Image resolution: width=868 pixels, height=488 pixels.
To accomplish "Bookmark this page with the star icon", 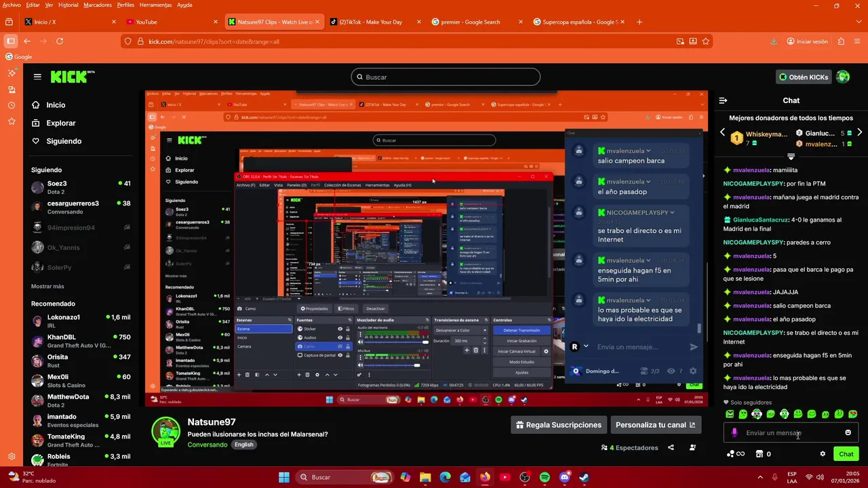I will (x=705, y=41).
